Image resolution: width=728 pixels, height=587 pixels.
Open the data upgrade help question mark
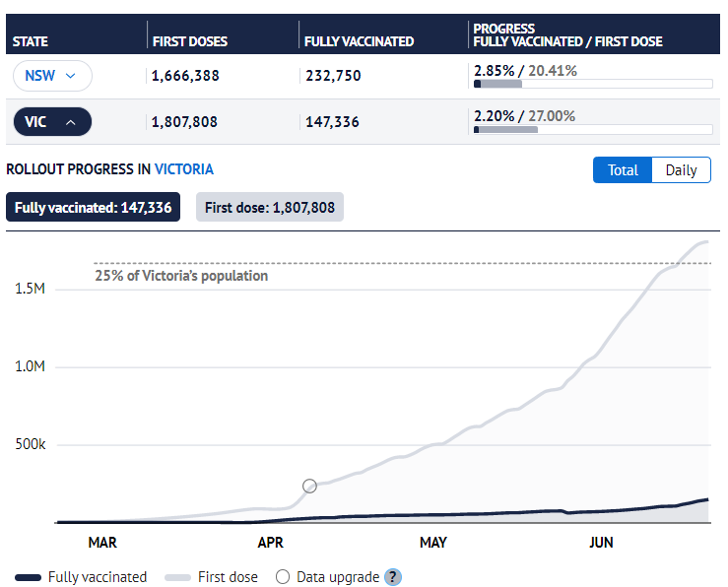393,577
